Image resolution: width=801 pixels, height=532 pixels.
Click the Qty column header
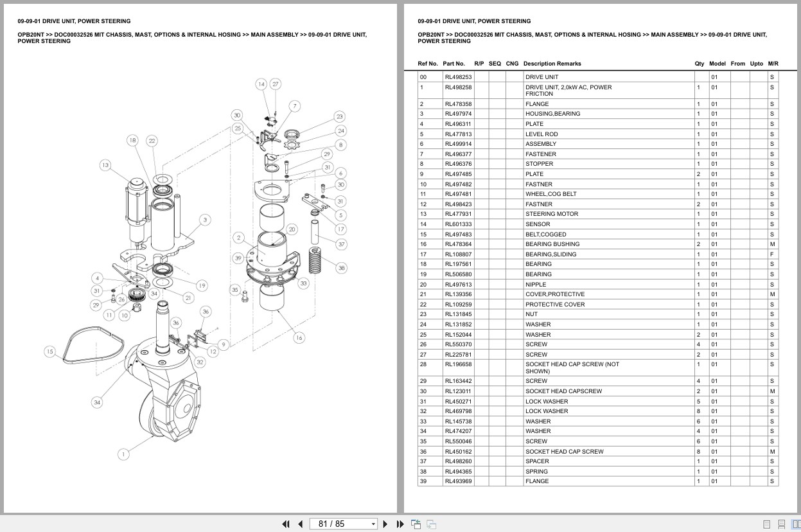click(700, 64)
